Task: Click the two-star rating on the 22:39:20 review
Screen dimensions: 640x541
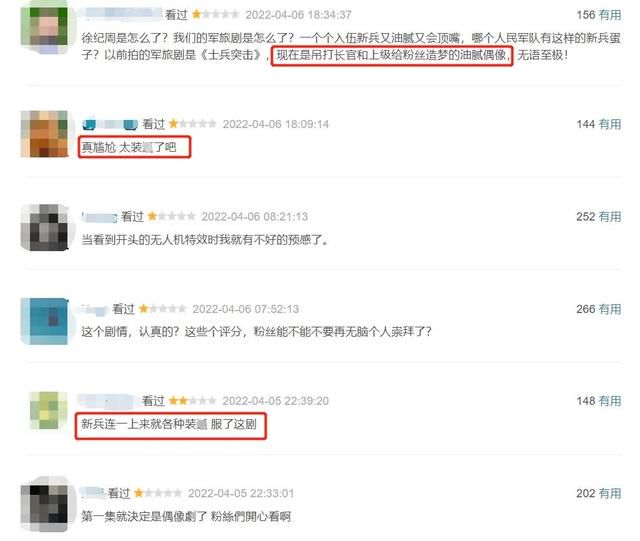Action: coord(192,401)
